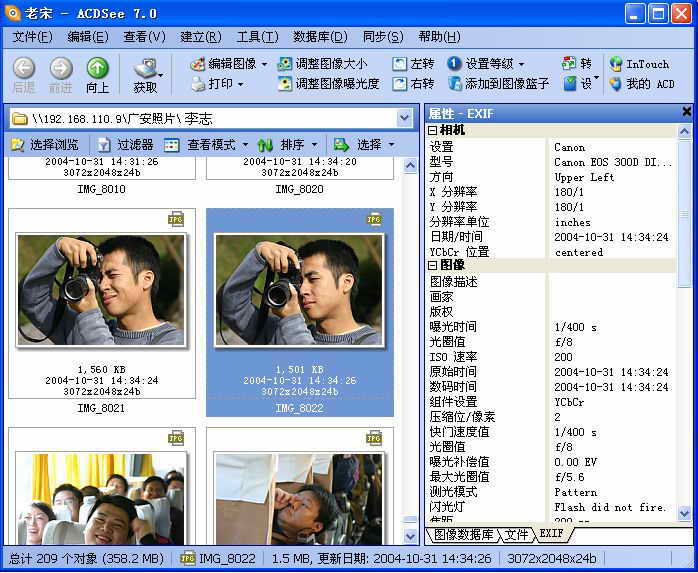698x573 pixels.
Task: Open the folder path dropdown arrow
Action: 404,118
